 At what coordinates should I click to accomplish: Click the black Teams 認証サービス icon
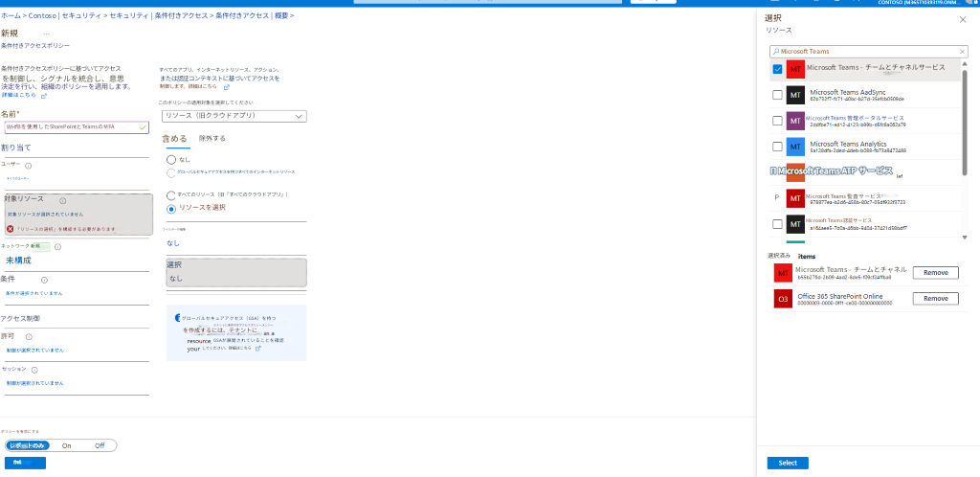click(x=795, y=224)
